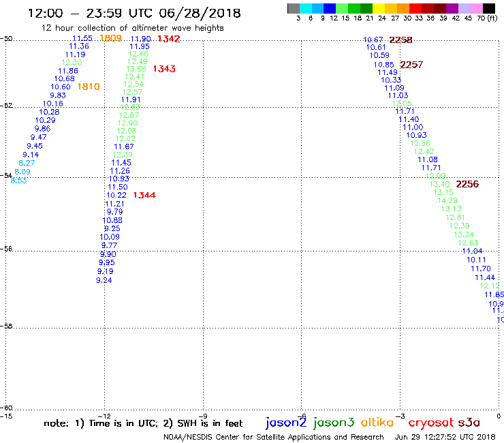
Task: Click the wave height value 11.55
Action: click(x=82, y=38)
